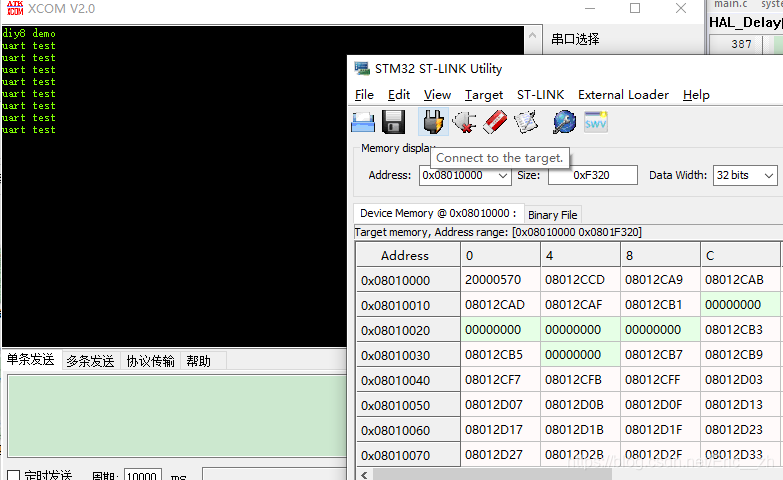Open the SWV viewer icon
The width and height of the screenshot is (783, 480).
pyautogui.click(x=596, y=122)
